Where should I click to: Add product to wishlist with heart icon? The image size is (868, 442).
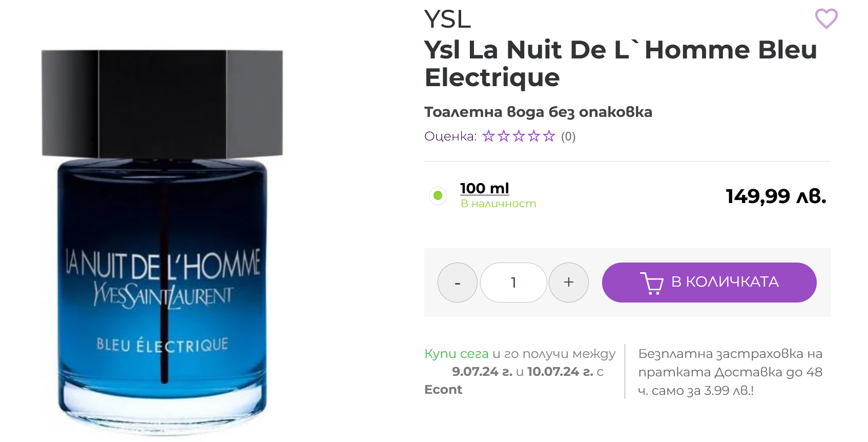click(826, 19)
